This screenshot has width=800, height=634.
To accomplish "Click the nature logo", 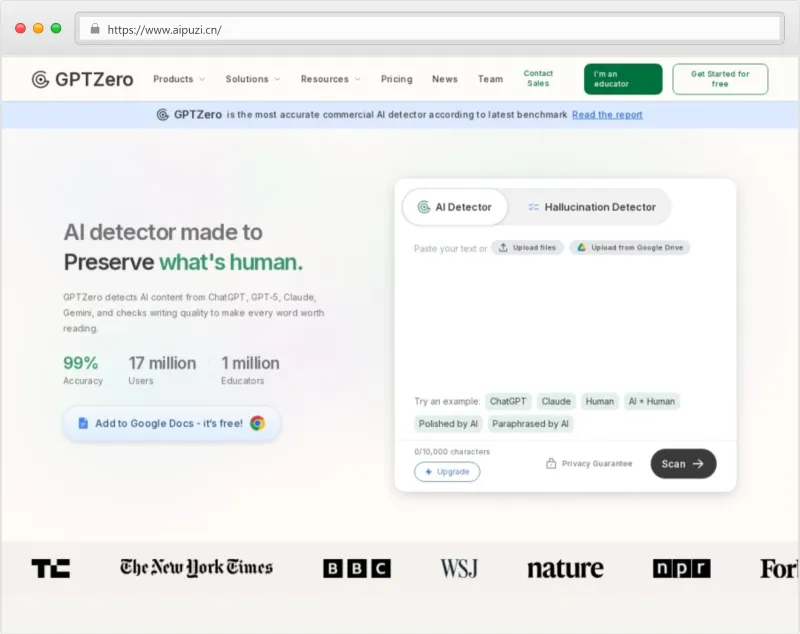I will pos(565,569).
